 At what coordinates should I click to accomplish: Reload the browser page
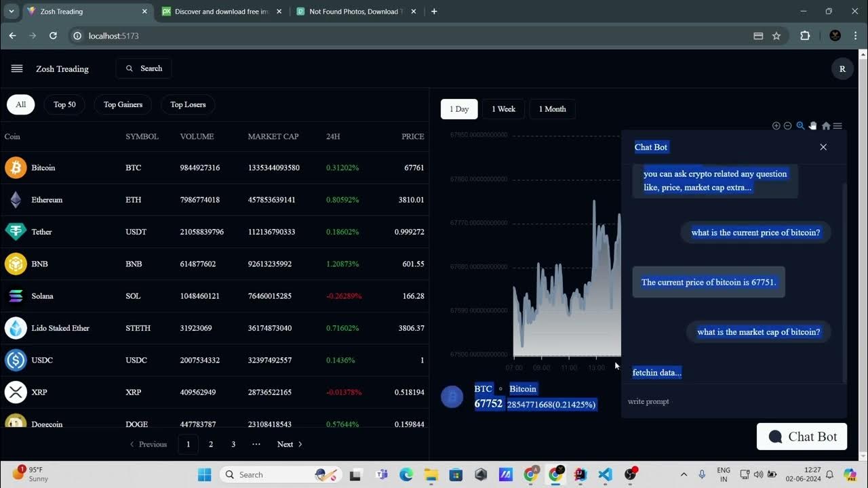[52, 35]
